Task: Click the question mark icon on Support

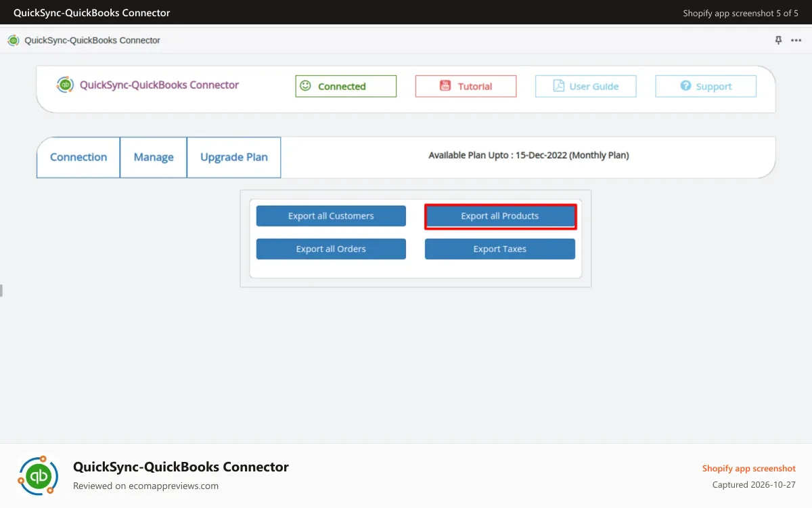Action: pos(685,86)
